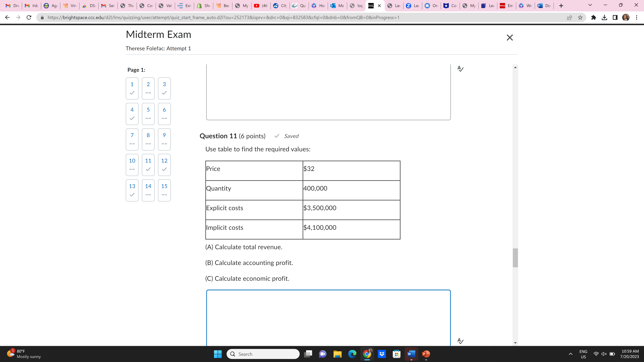Viewport: 644px width, 362px height.
Task: Open Chrome's downloads icon in the toolbar
Action: coord(604,17)
